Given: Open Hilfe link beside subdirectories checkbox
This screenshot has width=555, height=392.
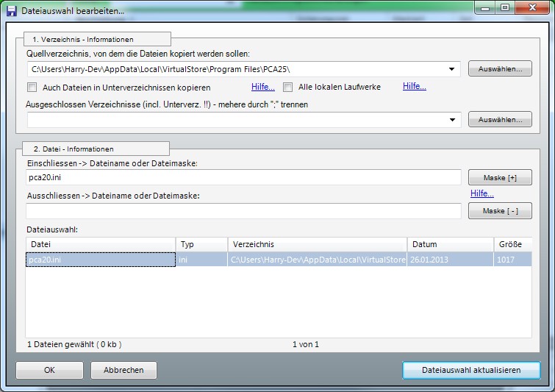Looking at the screenshot, I should [x=263, y=87].
